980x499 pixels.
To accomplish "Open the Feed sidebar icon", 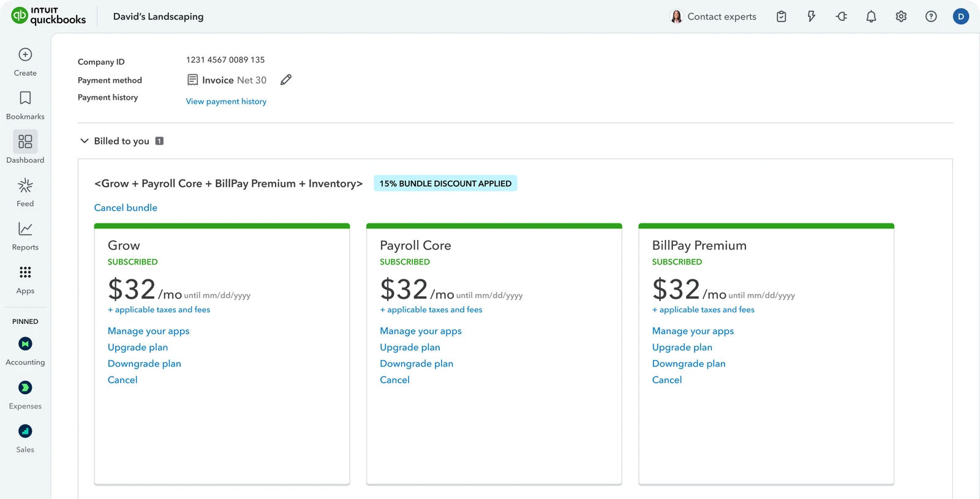I will 25,186.
